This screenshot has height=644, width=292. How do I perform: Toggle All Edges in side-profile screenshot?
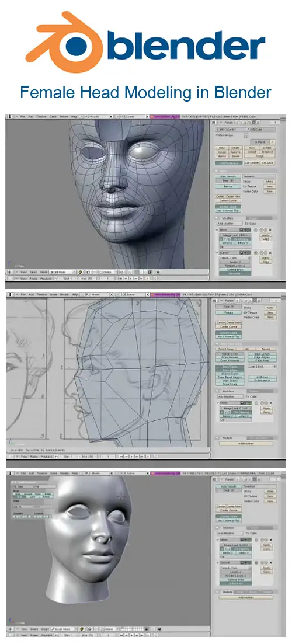click(262, 377)
